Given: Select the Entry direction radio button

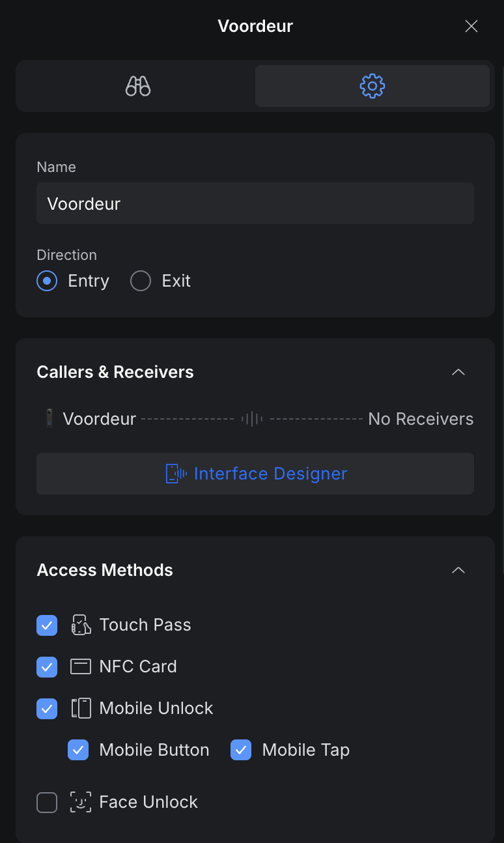Looking at the screenshot, I should point(47,281).
